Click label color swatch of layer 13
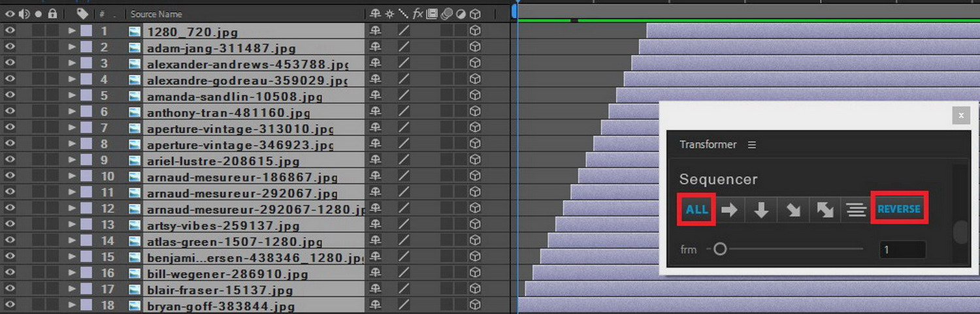This screenshot has width=980, height=314. tap(86, 225)
